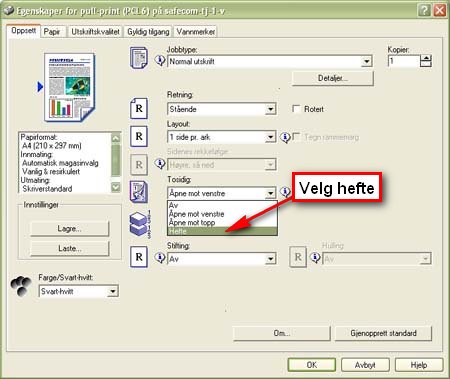The width and height of the screenshot is (450, 379).
Task: Switch to the Vannmerker tab
Action: point(196,32)
